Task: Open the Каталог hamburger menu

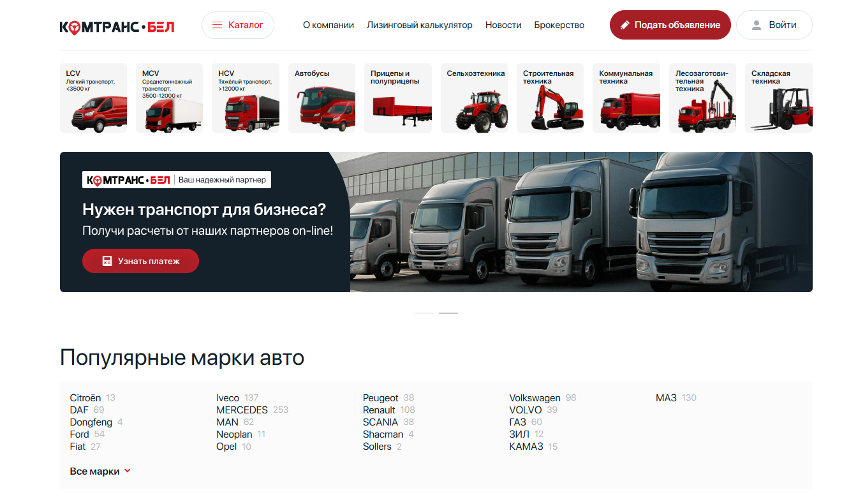Action: point(238,25)
